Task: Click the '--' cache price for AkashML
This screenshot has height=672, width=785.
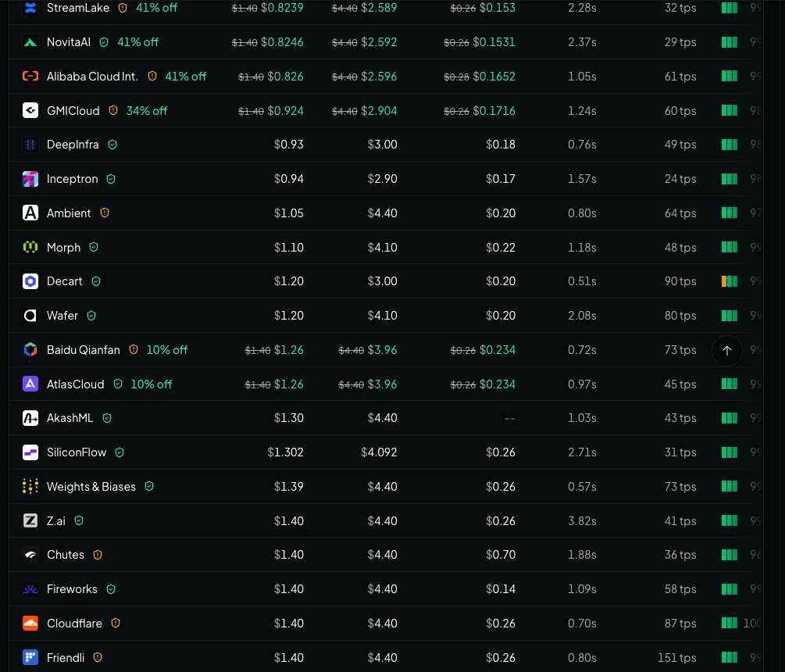Action: [x=509, y=419]
